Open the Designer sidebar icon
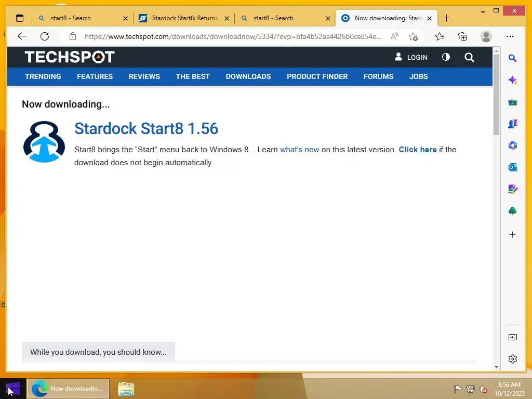The image size is (532, 399). (513, 189)
